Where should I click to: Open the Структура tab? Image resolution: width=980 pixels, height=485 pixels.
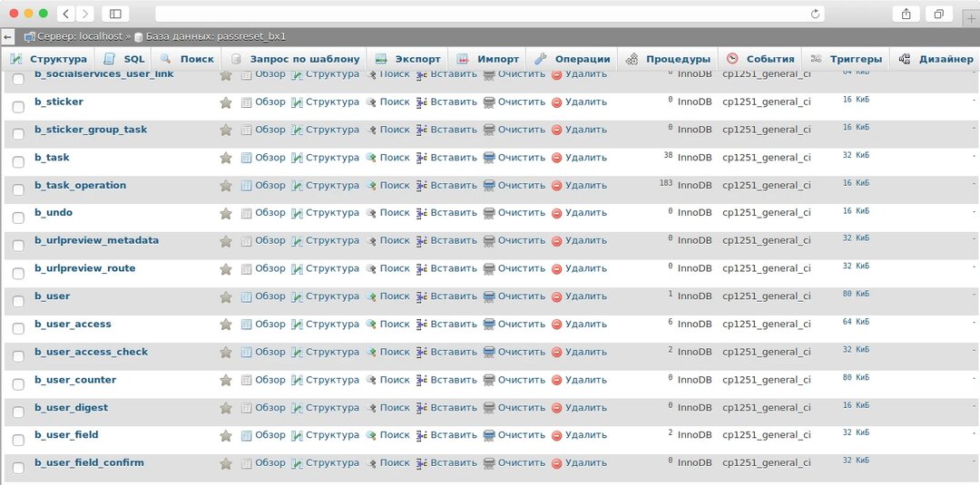49,59
